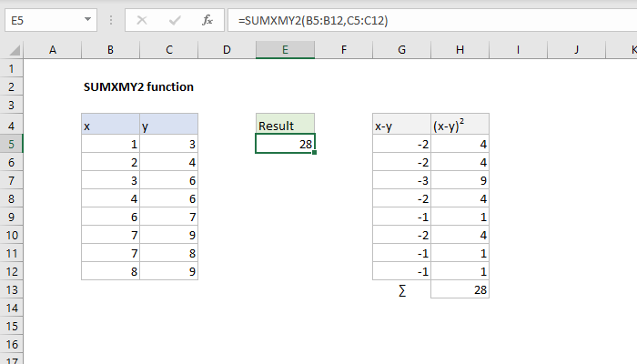Viewport: 637px width, 364px height.
Task: Select row 4 header
Action: pos(11,126)
